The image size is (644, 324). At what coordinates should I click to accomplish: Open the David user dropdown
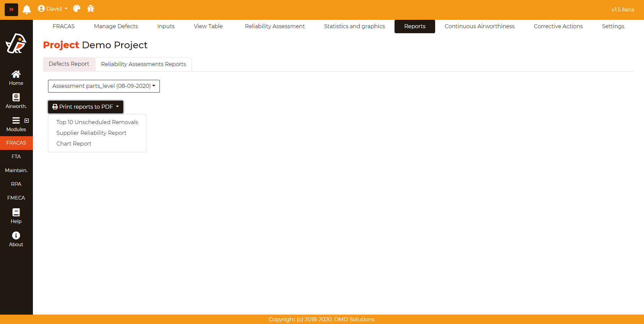[53, 9]
